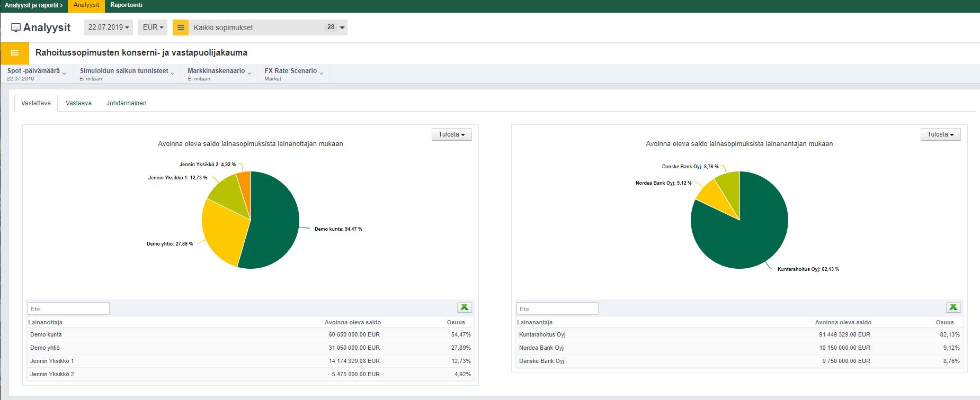
Task: Expand the Spot-päivämäärä filter
Action: coord(37,74)
